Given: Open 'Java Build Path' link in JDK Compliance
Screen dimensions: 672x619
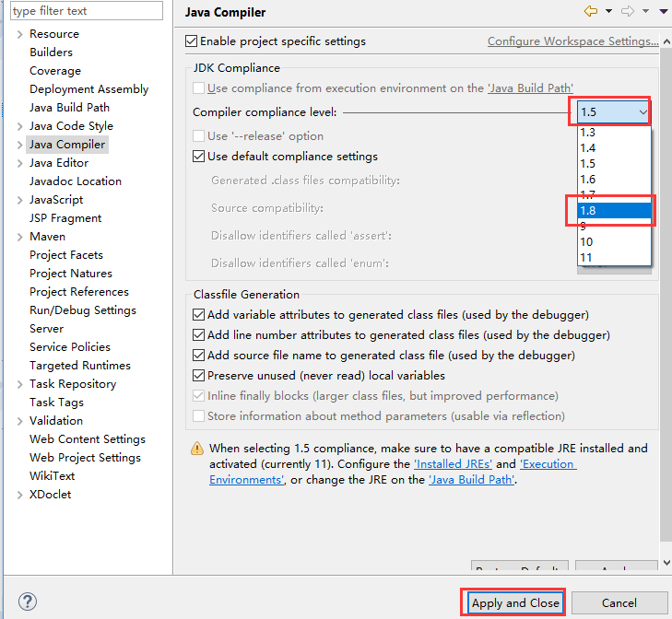Looking at the screenshot, I should [x=530, y=88].
